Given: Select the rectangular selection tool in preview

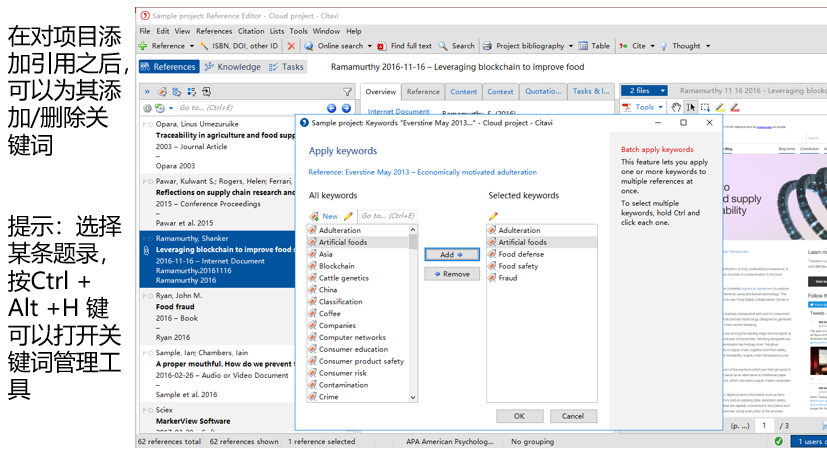Looking at the screenshot, I should point(705,107).
